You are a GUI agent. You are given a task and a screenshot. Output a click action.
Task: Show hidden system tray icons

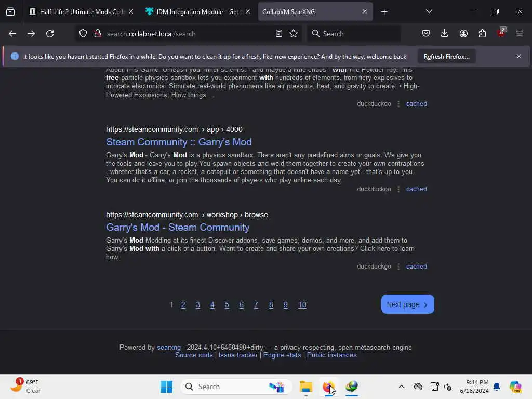(x=402, y=387)
